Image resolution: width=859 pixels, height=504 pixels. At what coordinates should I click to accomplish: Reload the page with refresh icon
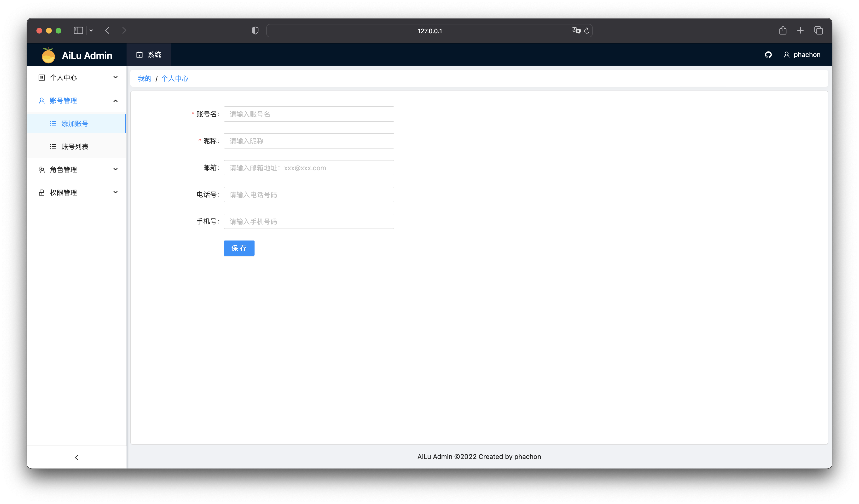point(587,31)
